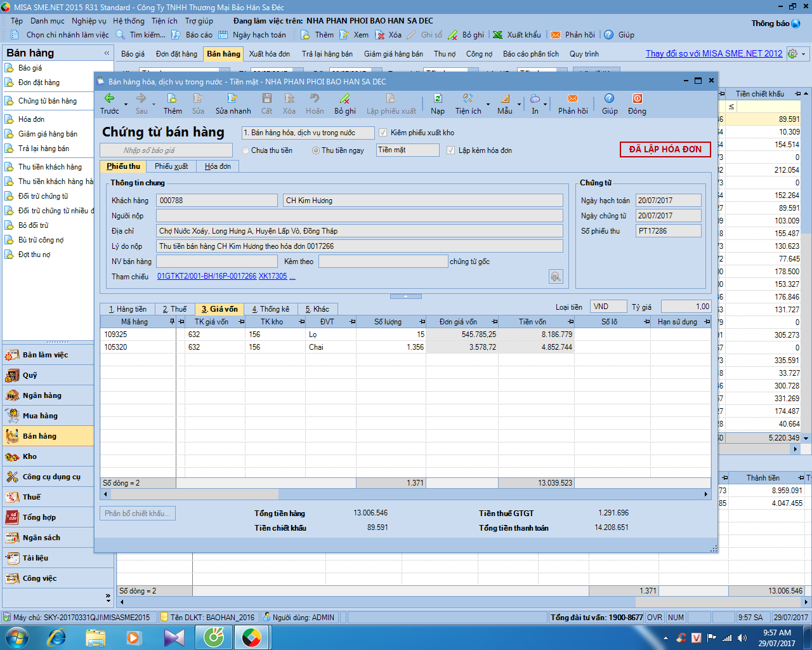Click Chọn chi nhánh làm việc button
Screen dimensions: 812x650
pyautogui.click(x=62, y=35)
